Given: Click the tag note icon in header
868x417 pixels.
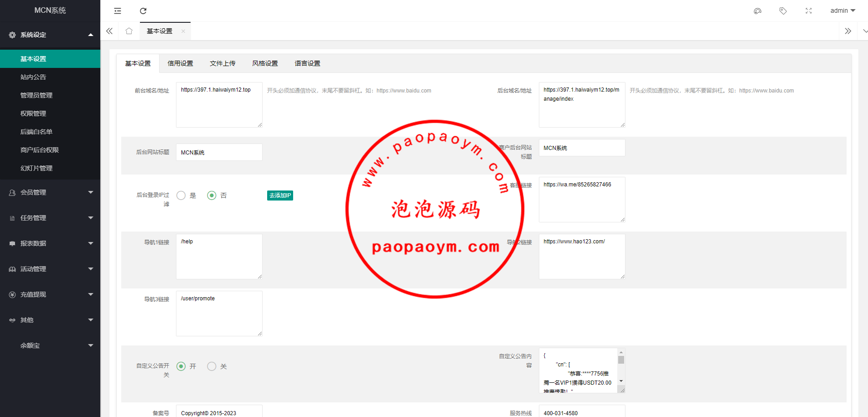Looking at the screenshot, I should click(783, 11).
